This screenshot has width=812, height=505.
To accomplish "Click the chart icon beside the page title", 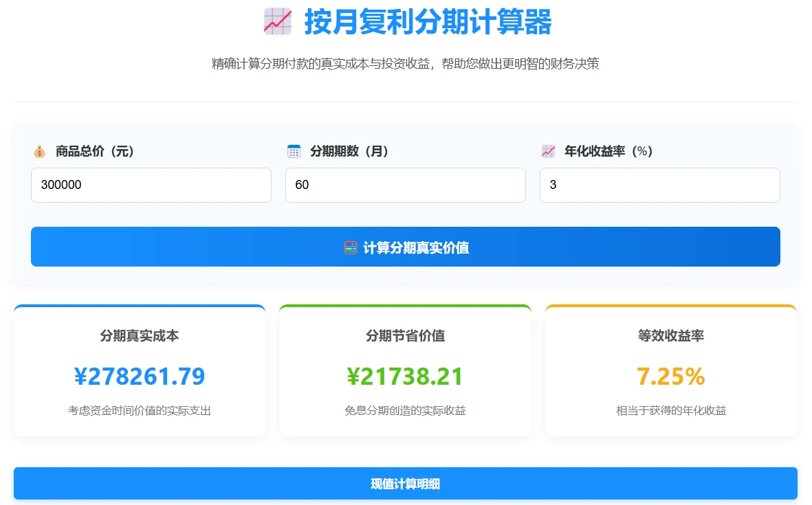I will point(278,21).
